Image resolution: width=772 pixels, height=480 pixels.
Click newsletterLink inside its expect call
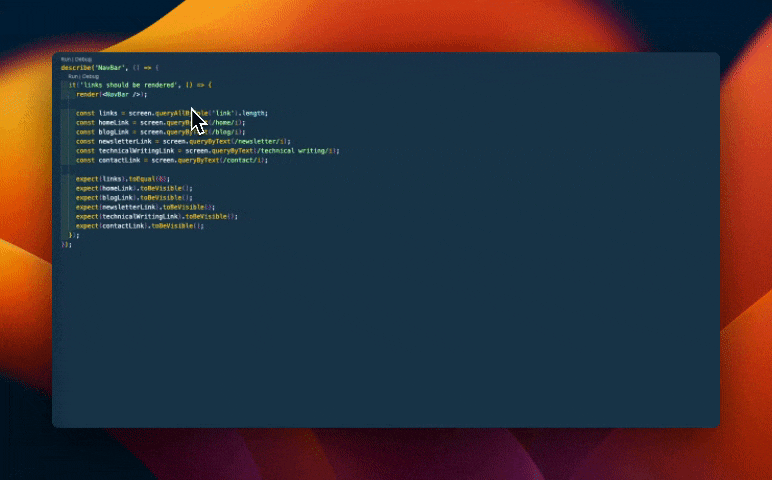[x=129, y=207]
